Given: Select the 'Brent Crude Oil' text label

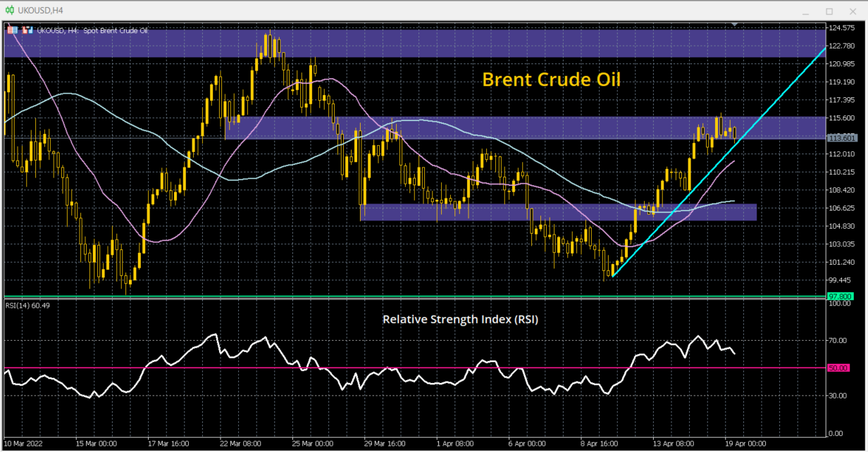Looking at the screenshot, I should coord(551,79).
